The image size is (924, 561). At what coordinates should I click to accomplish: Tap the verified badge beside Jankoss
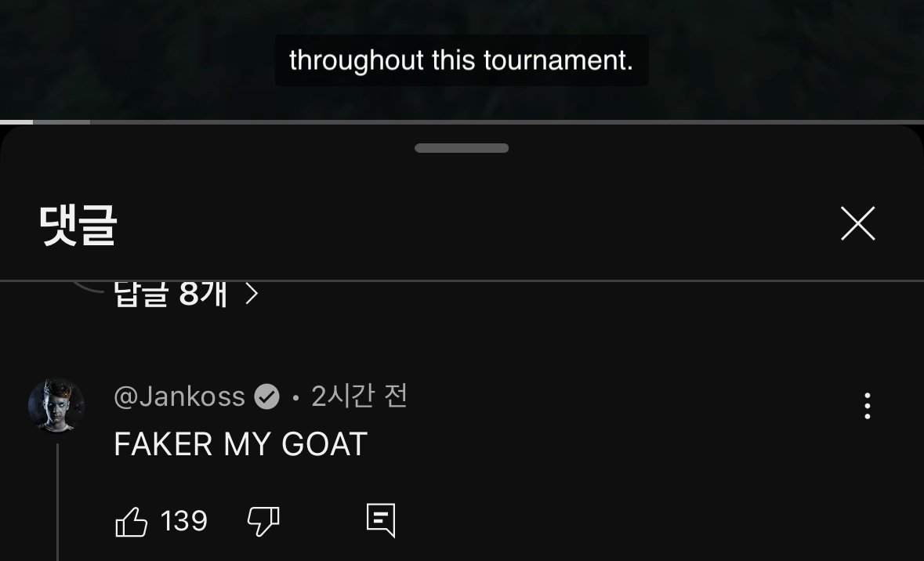[x=267, y=396]
